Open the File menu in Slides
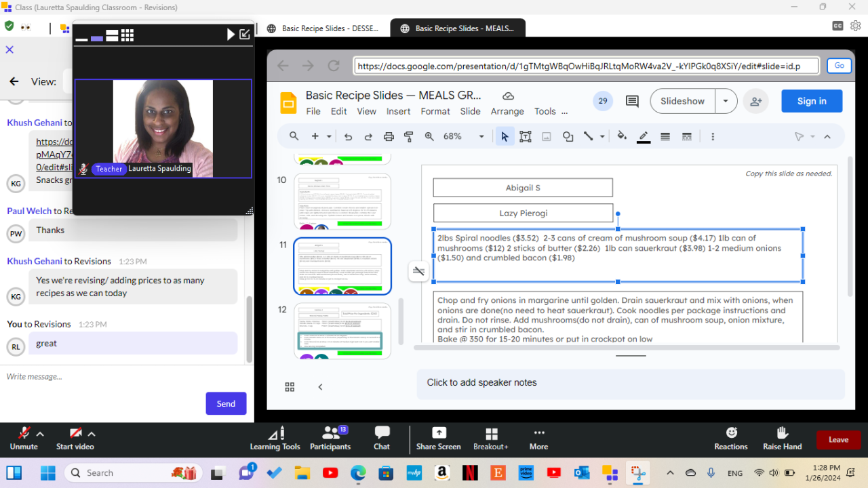The width and height of the screenshot is (868, 488). pos(313,111)
